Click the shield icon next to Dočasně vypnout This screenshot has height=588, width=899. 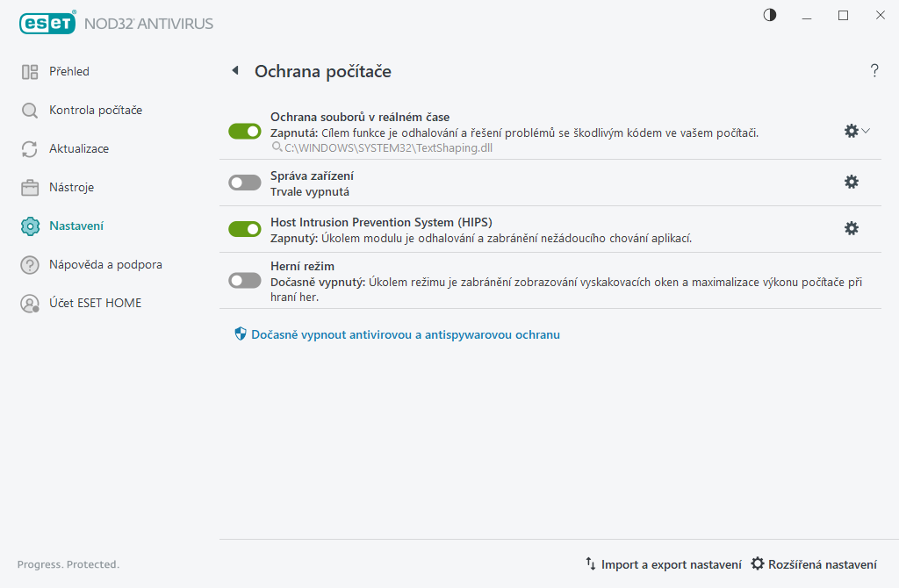pos(241,334)
